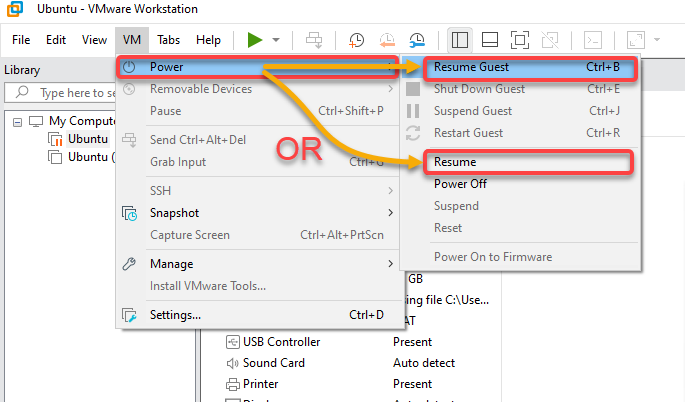Click Restart Guest menu item

[x=521, y=132]
